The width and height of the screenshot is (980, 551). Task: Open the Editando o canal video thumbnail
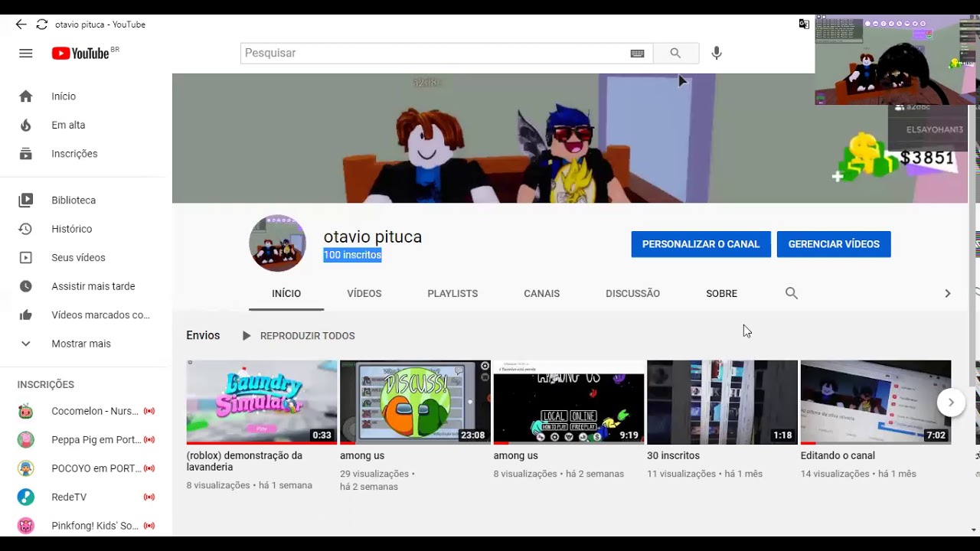876,402
